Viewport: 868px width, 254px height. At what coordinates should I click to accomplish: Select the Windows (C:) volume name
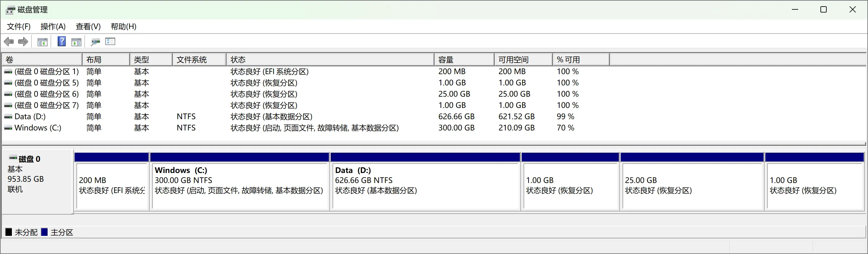pyautogui.click(x=38, y=128)
